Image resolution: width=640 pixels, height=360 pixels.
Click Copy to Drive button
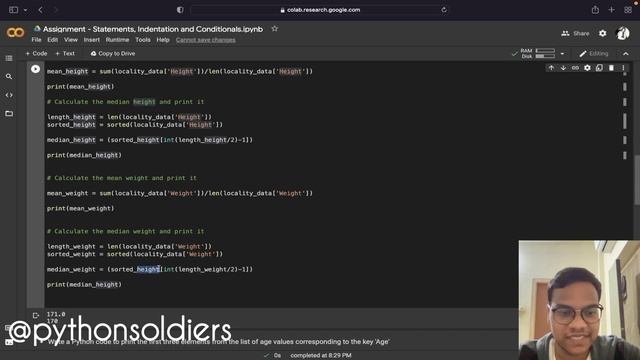point(113,53)
